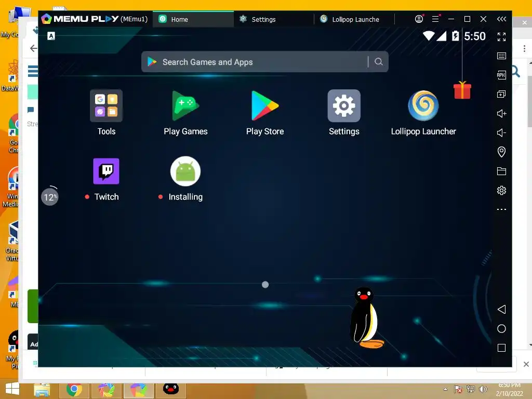Open the GPS location tool
The width and height of the screenshot is (532, 399).
501,152
